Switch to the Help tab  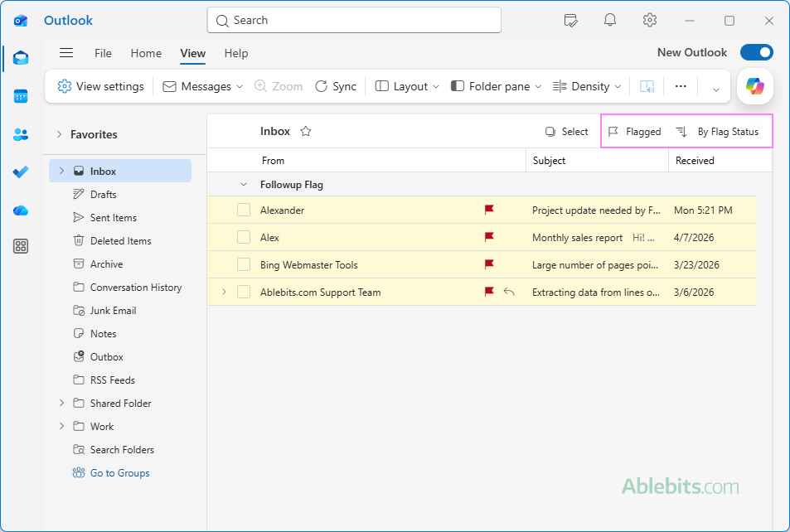click(236, 53)
